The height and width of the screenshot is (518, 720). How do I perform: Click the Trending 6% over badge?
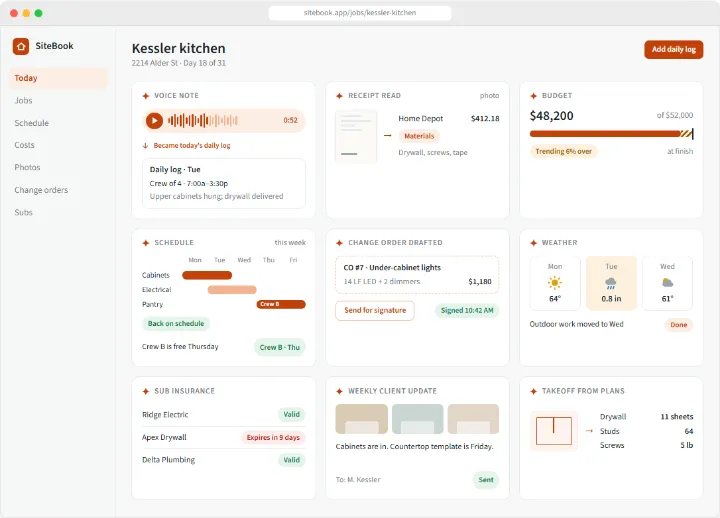tap(563, 151)
